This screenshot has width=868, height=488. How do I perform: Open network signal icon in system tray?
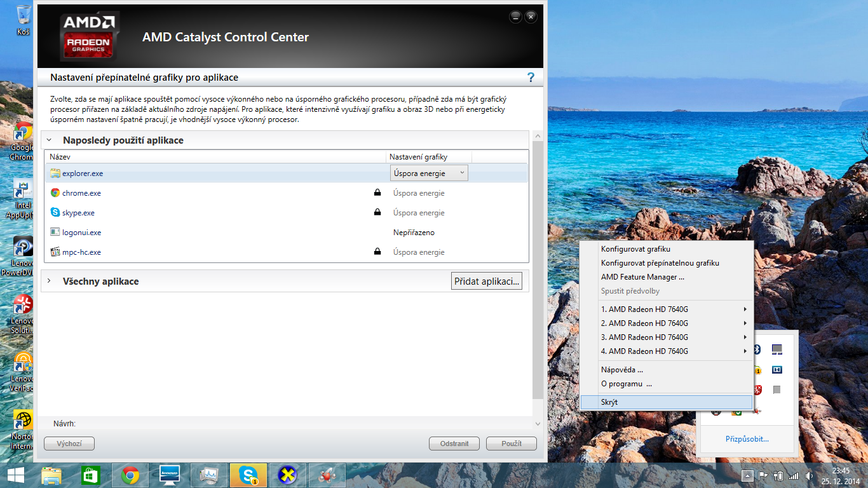pos(793,475)
